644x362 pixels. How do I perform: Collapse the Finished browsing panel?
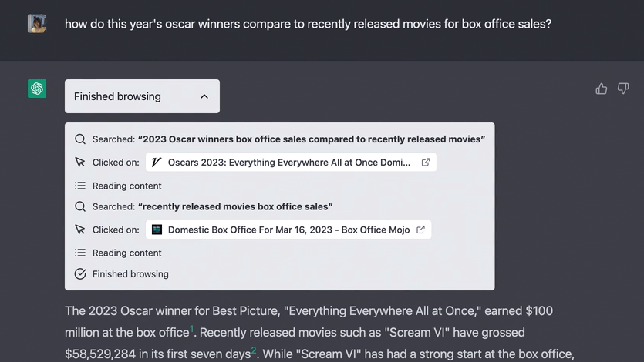pos(142,96)
